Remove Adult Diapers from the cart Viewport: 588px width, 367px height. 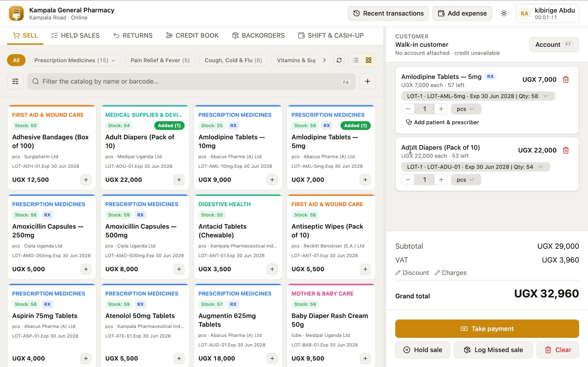point(566,150)
